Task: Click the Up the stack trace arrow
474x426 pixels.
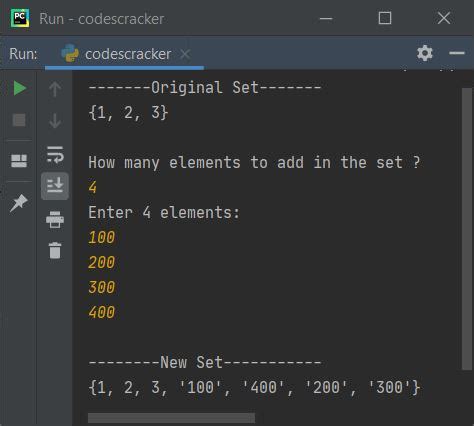Action: click(x=55, y=89)
